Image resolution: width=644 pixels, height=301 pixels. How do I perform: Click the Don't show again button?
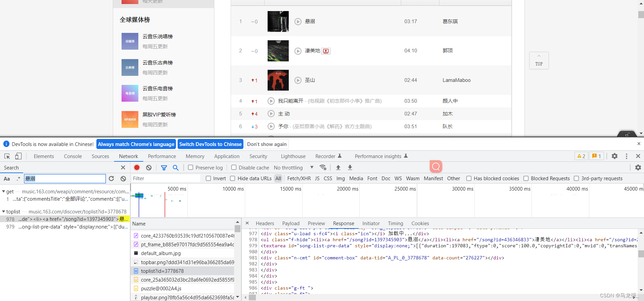tap(267, 144)
